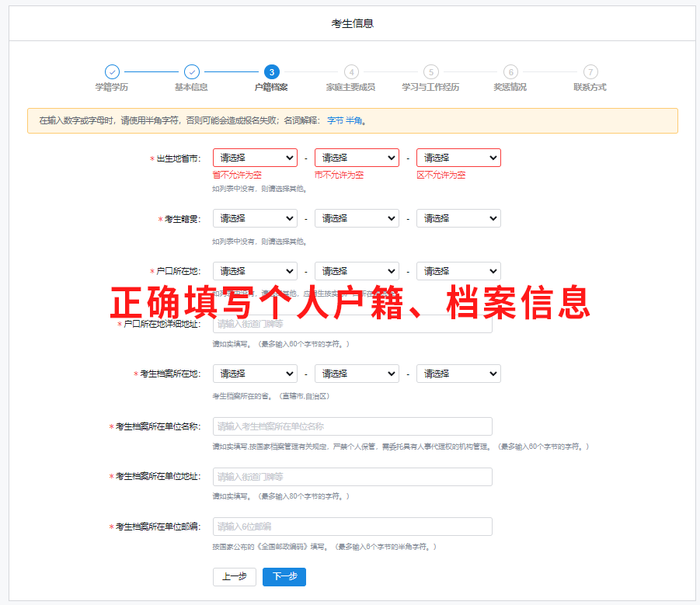700x605 pixels.
Task: Open 考生档案所在地 district dropdown
Action: click(x=458, y=374)
